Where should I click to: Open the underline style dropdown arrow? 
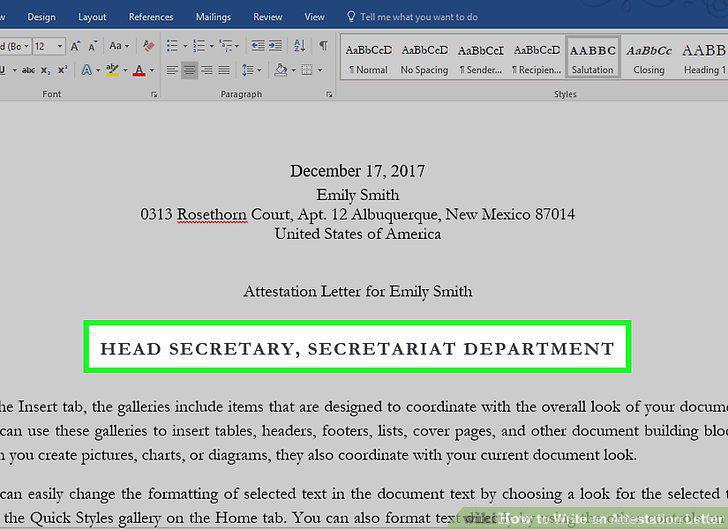(14, 70)
